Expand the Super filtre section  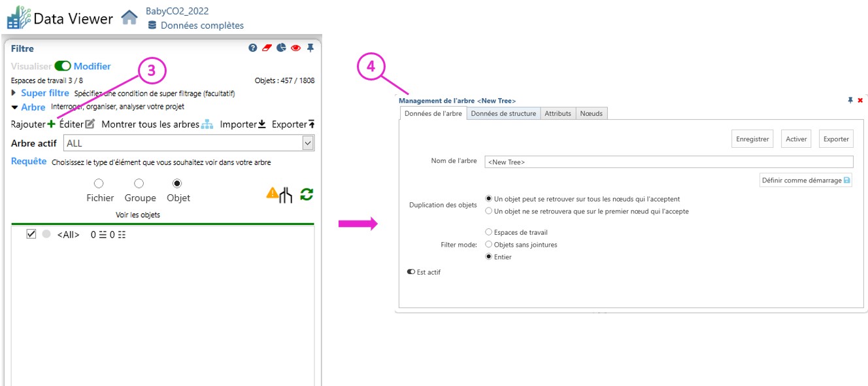click(14, 94)
